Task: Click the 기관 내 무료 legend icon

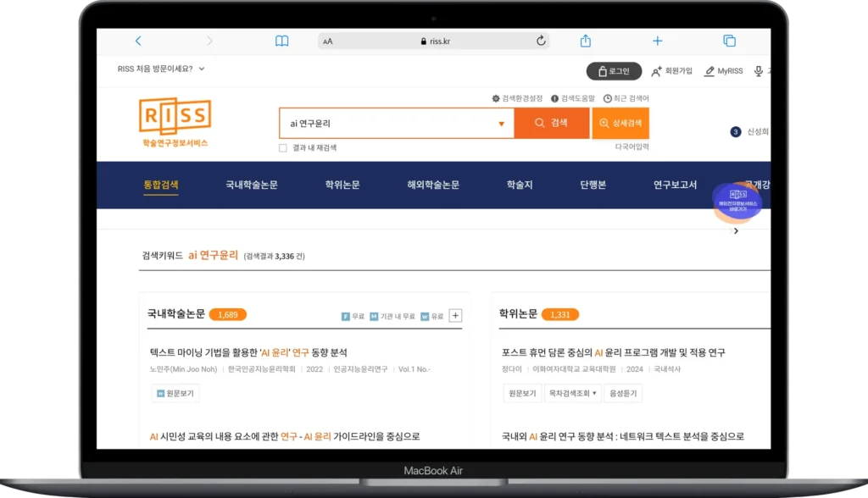Action: coord(374,317)
